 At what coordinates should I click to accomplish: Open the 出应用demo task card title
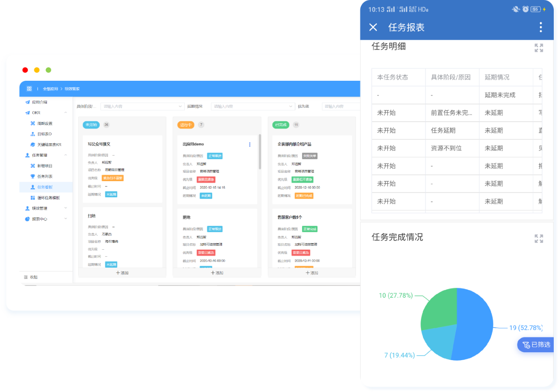tap(193, 144)
